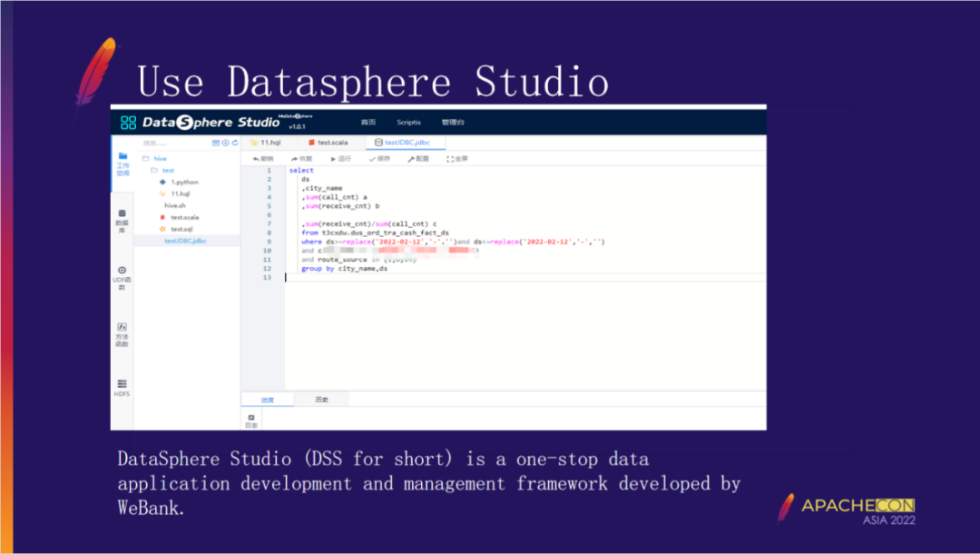Switch to the 历史 history tab
The image size is (980, 554).
tap(322, 400)
